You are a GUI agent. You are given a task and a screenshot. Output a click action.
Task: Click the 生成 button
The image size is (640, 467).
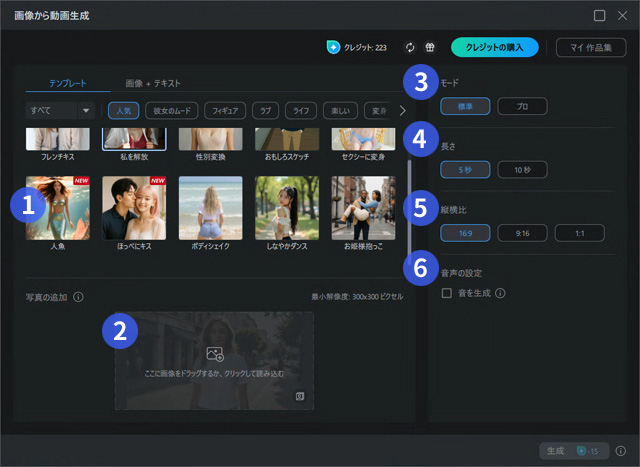[574, 451]
